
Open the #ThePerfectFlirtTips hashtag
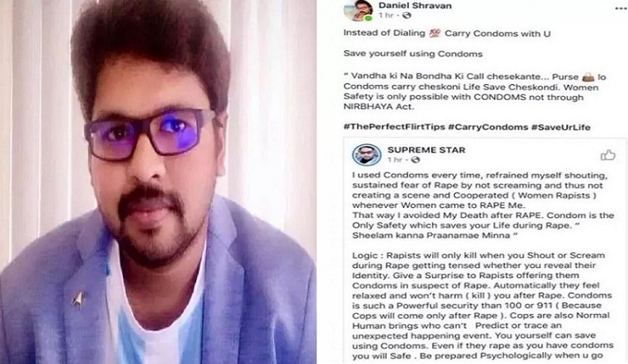(x=394, y=127)
